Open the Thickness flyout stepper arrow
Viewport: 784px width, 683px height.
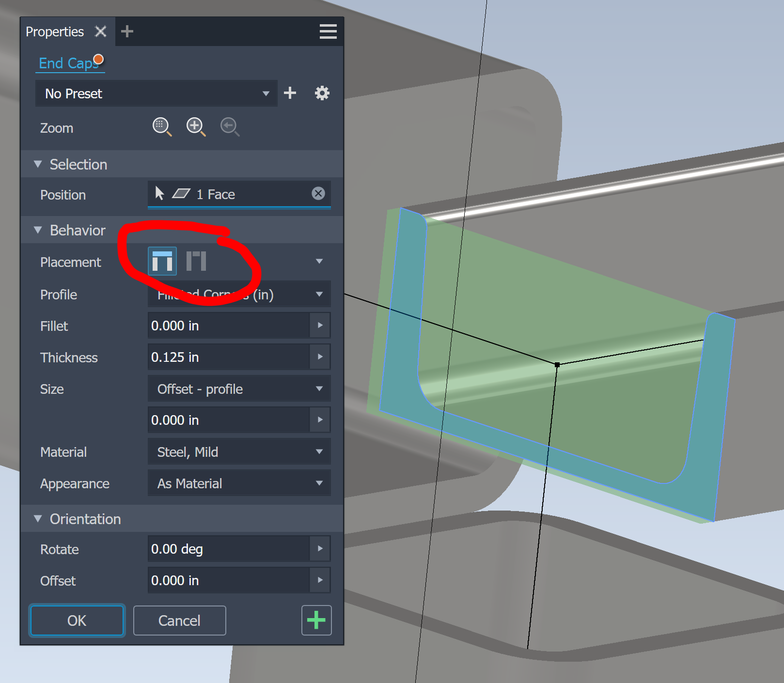coord(320,357)
